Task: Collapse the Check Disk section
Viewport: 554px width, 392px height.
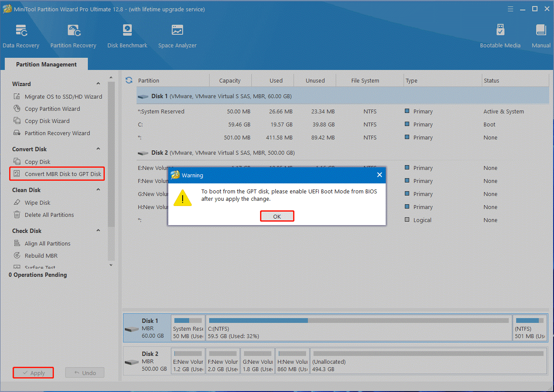Action: [98, 231]
